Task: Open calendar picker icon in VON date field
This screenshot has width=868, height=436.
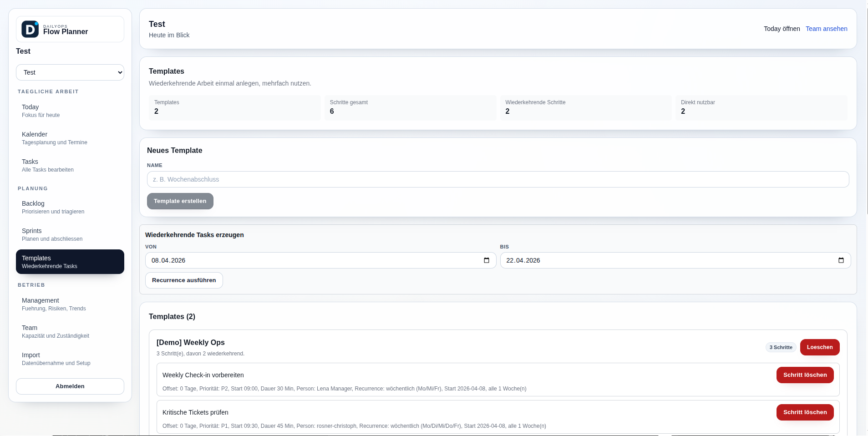Action: 487,260
